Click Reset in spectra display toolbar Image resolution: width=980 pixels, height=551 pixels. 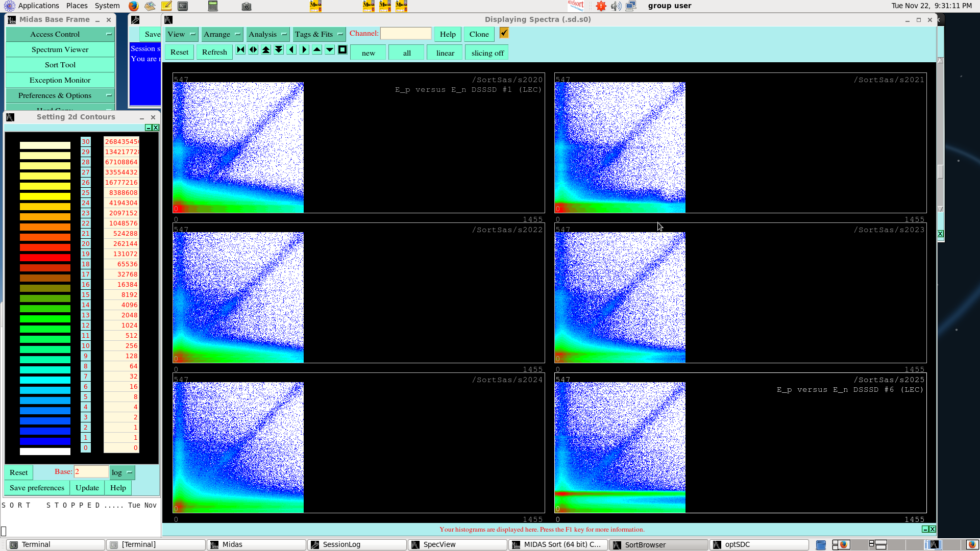click(179, 52)
